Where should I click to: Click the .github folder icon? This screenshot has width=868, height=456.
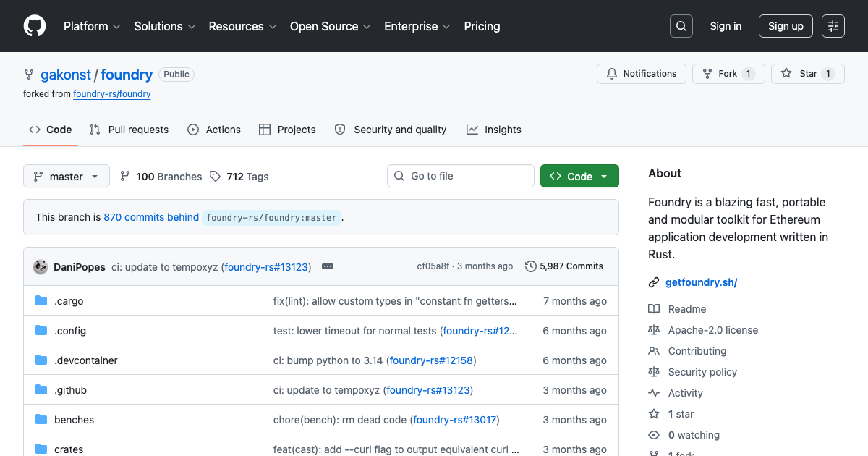tap(41, 390)
